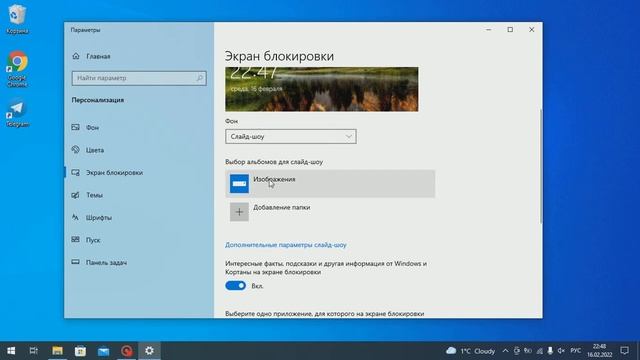640x360 pixels.
Task: Click the Панель задач bar icon
Action: tap(76, 262)
